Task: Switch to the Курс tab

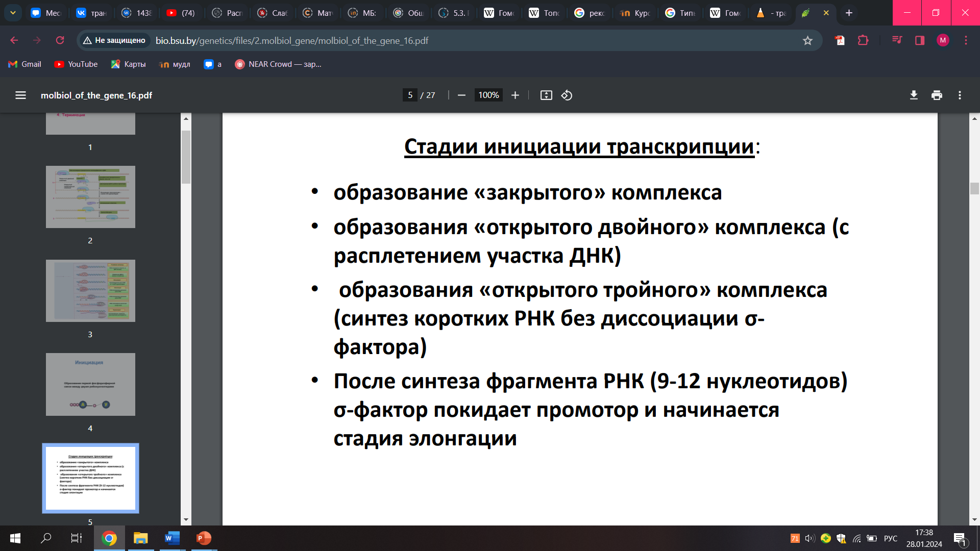Action: click(635, 13)
